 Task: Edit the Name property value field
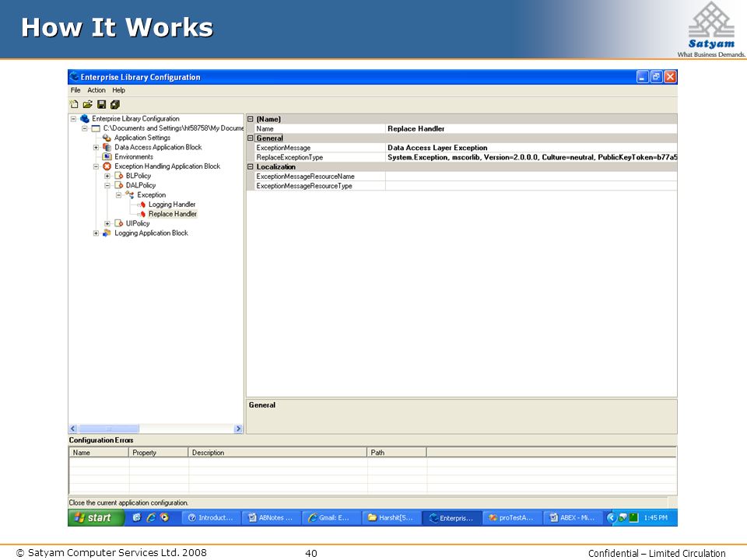(531, 128)
